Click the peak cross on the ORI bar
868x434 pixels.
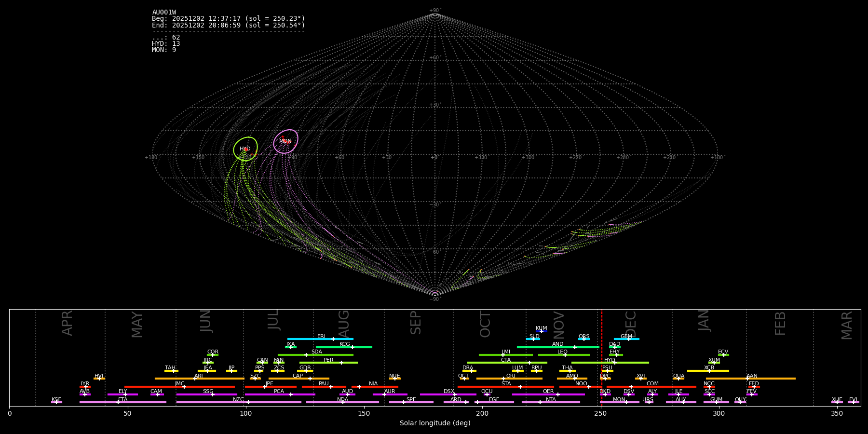(x=503, y=379)
